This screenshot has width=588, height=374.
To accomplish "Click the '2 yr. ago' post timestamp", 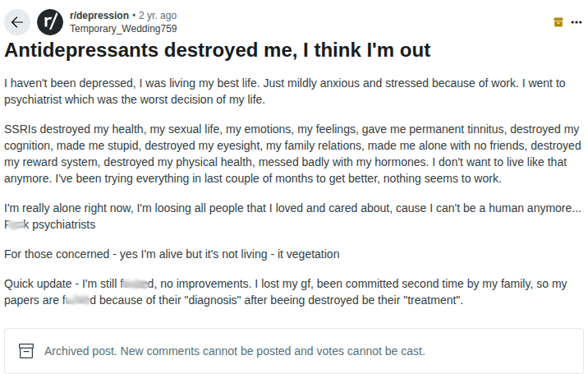I will pyautogui.click(x=158, y=16).
